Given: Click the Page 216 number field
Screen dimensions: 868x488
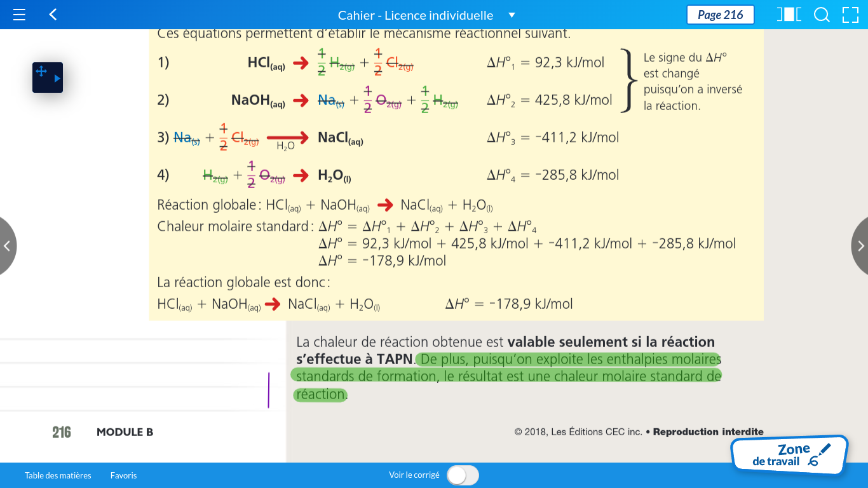Looking at the screenshot, I should click(720, 15).
